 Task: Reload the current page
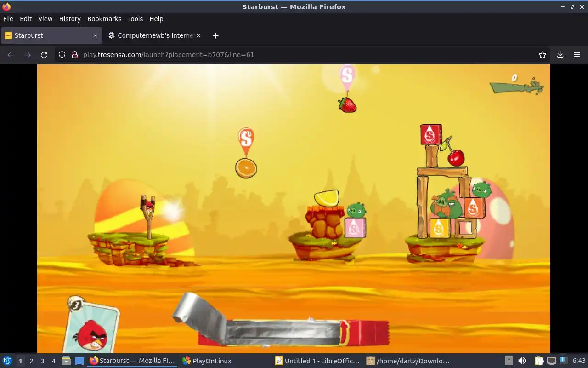pos(44,55)
